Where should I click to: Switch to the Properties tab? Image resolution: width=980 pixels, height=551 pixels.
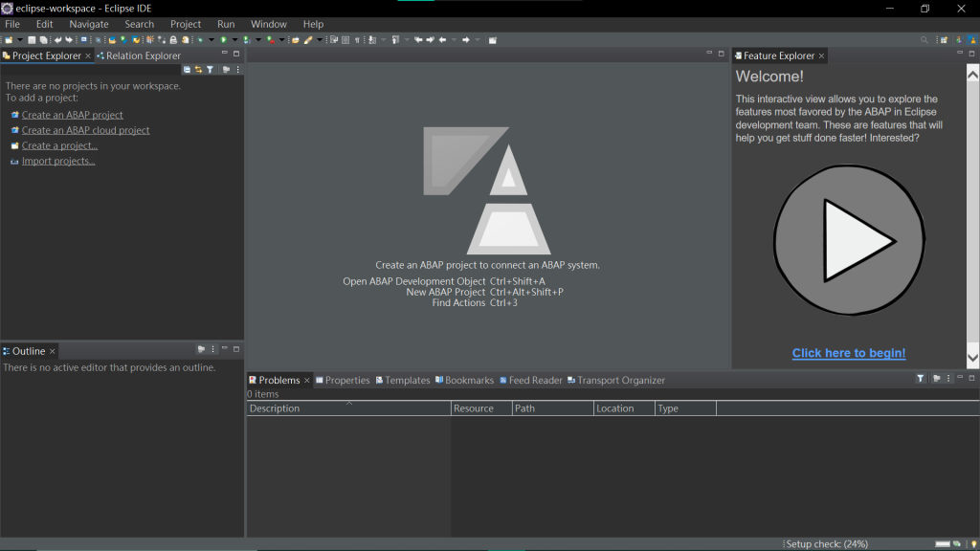click(343, 380)
